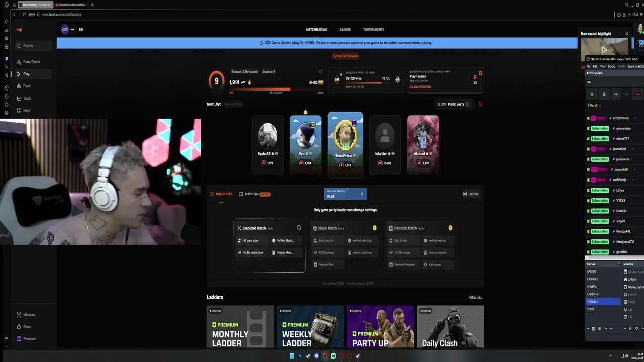644x362 pixels.
Task: Open Windows Start button
Action: pos(291,356)
